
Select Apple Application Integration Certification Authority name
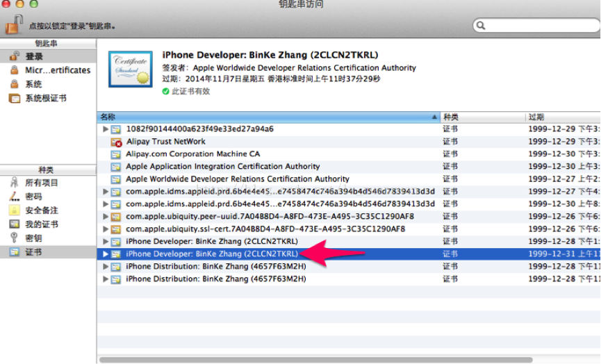tap(223, 166)
